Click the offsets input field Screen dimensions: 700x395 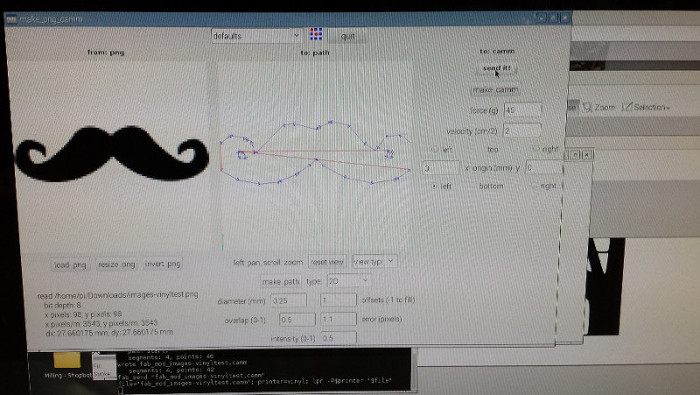tap(339, 300)
